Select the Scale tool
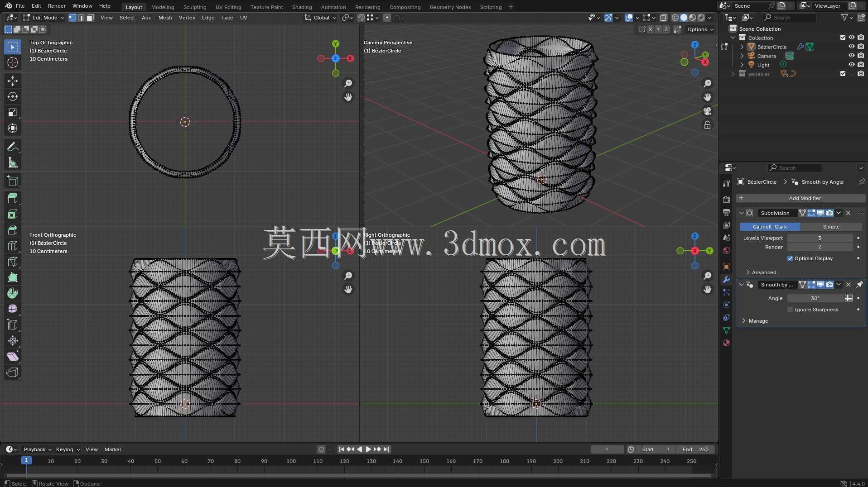 click(x=13, y=113)
